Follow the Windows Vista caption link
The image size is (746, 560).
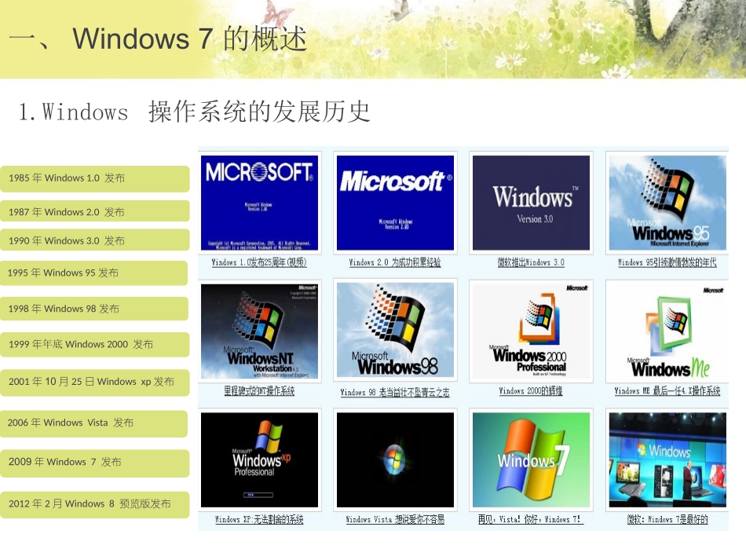(x=395, y=520)
